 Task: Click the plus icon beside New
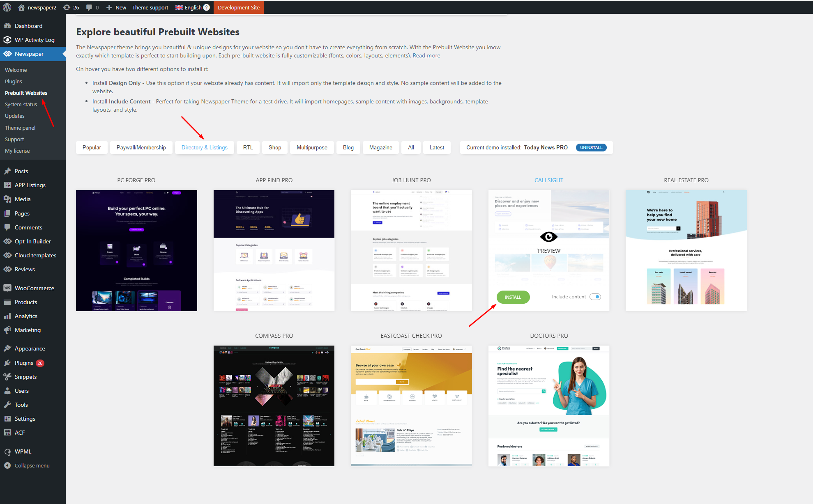109,7
